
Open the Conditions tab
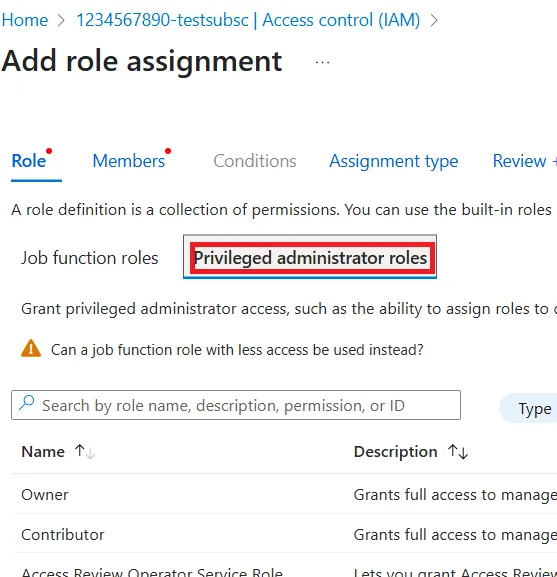click(255, 161)
